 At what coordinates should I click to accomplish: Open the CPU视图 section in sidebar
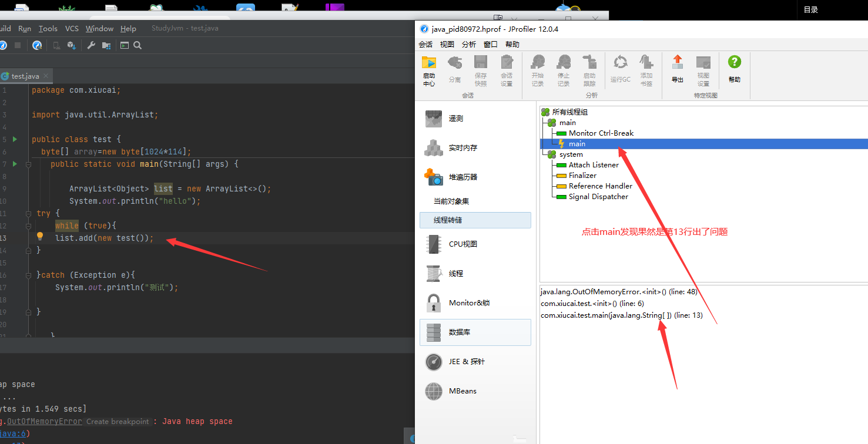[475, 244]
